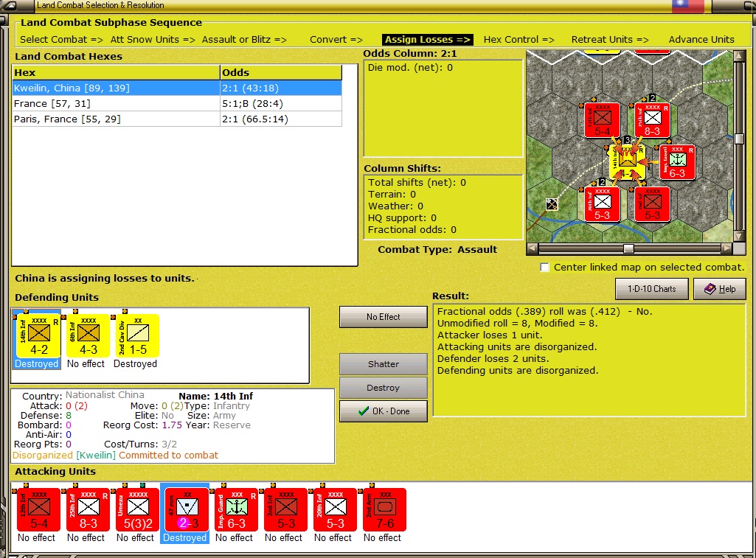The image size is (756, 558).
Task: Click the resource symbol on the map
Action: click(x=552, y=204)
